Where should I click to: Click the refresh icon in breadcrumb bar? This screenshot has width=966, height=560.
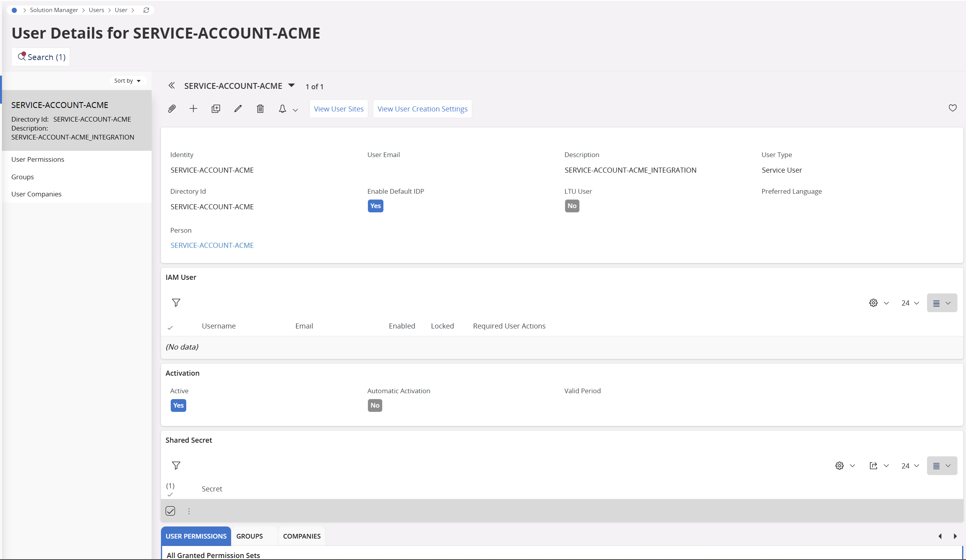coord(146,10)
